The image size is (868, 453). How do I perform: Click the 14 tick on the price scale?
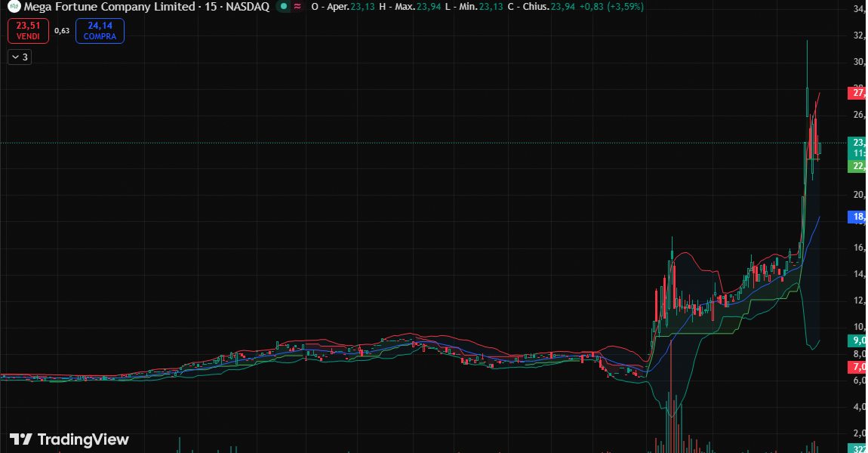coord(859,274)
